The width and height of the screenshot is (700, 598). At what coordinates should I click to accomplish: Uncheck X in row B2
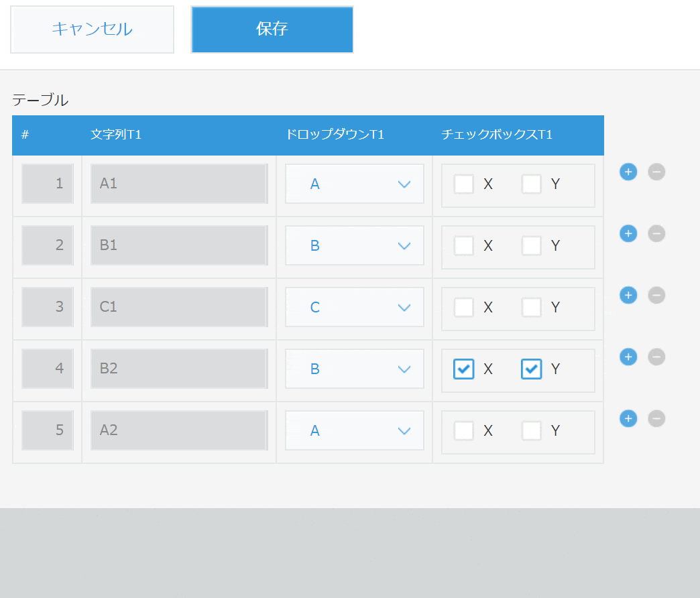(x=463, y=369)
